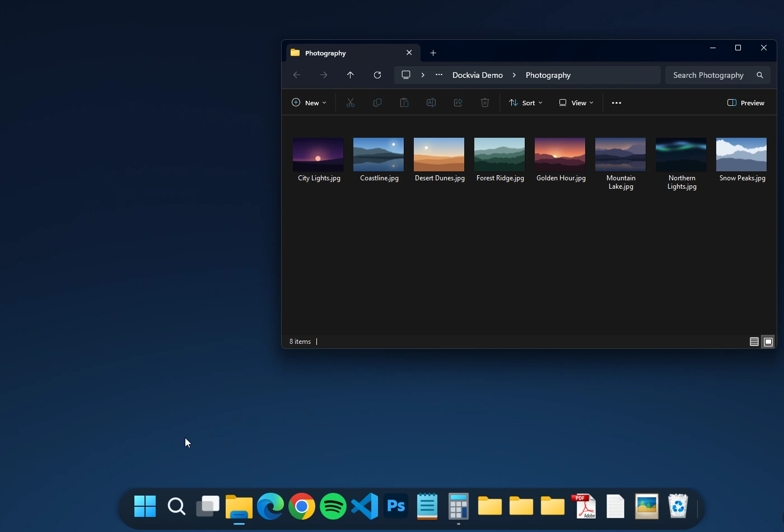Click Photography in the address bar breadcrumb
This screenshot has width=784, height=532.
548,75
